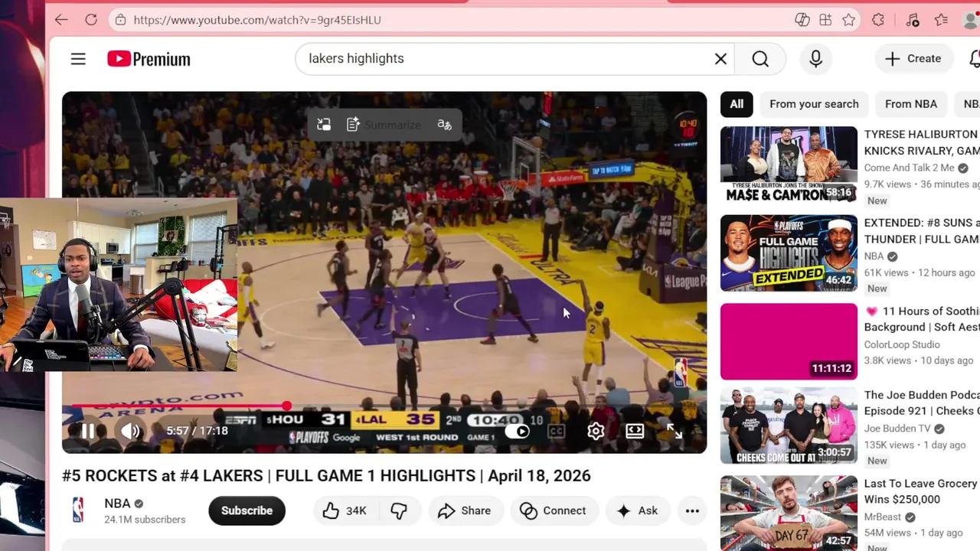Select 'From NBA' chip
980x551 pixels.
pyautogui.click(x=910, y=104)
